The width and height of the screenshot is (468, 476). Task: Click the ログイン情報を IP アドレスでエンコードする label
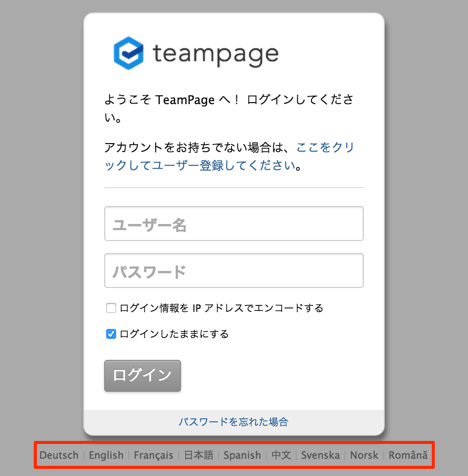(x=221, y=308)
